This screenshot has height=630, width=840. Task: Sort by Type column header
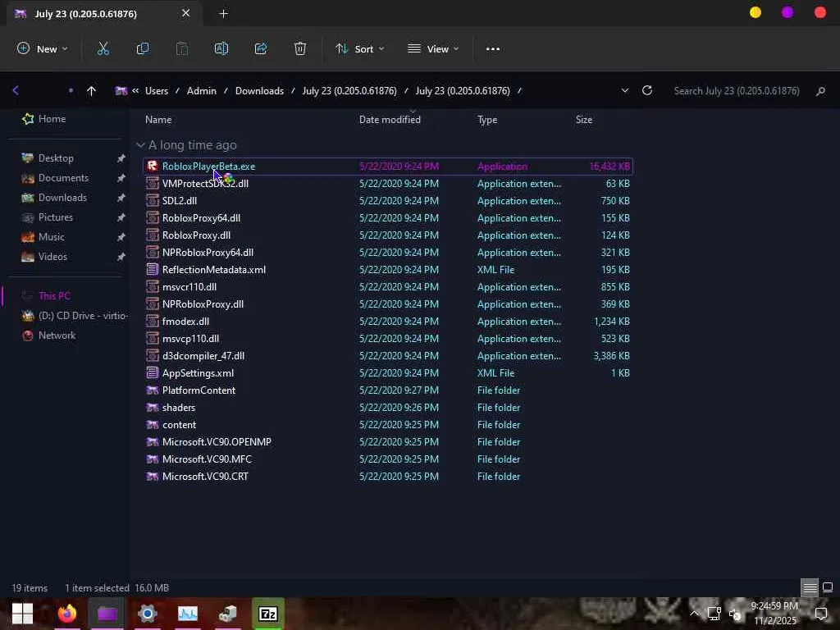click(x=487, y=120)
